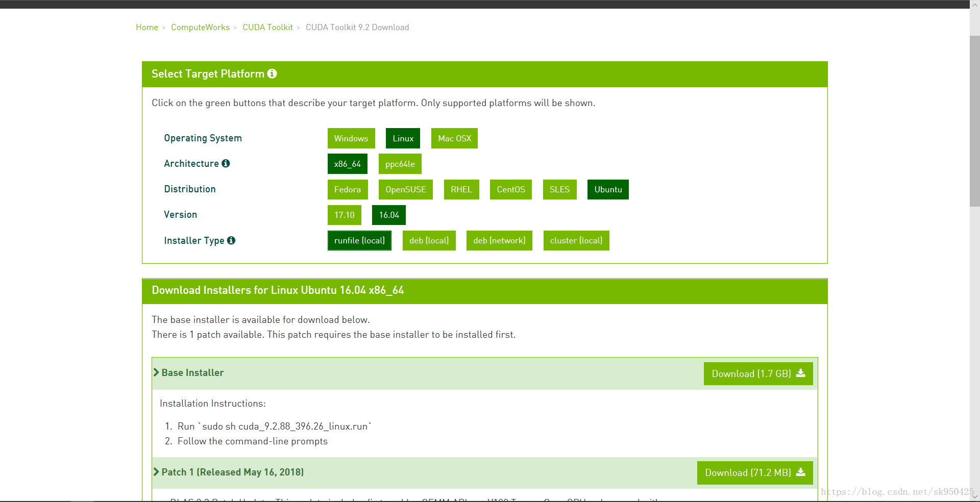Click the 'The base installer is available' sentence
The height and width of the screenshot is (502, 980).
[261, 320]
